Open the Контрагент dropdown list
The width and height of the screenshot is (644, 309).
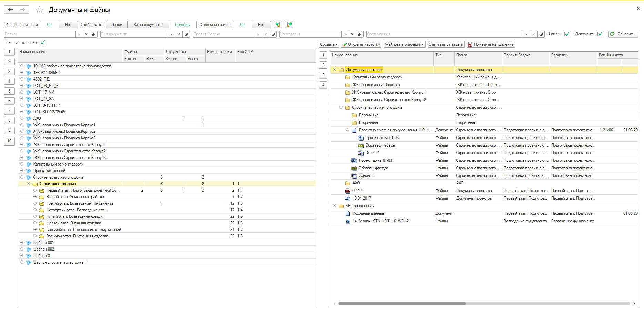click(345, 34)
